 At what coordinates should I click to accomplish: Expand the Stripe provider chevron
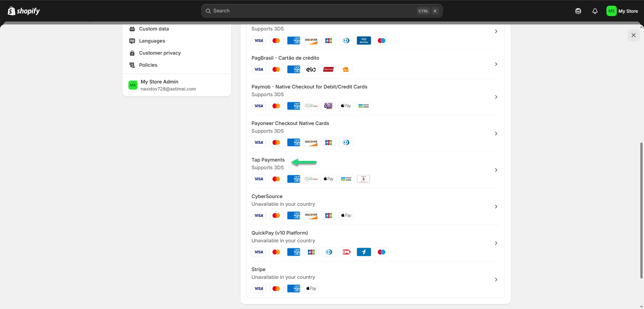[496, 280]
